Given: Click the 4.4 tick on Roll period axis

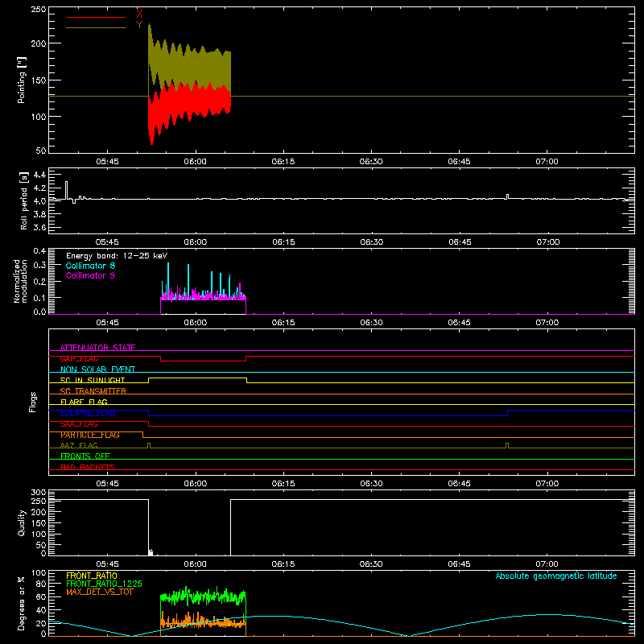Looking at the screenshot, I should (x=39, y=175).
